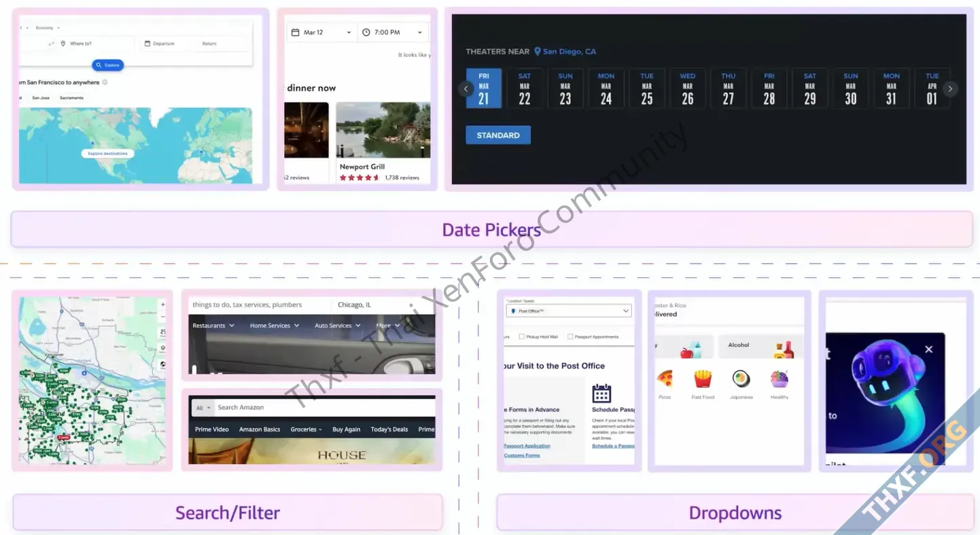Tick the Passport Appointments checkbox
980x535 pixels.
[570, 336]
